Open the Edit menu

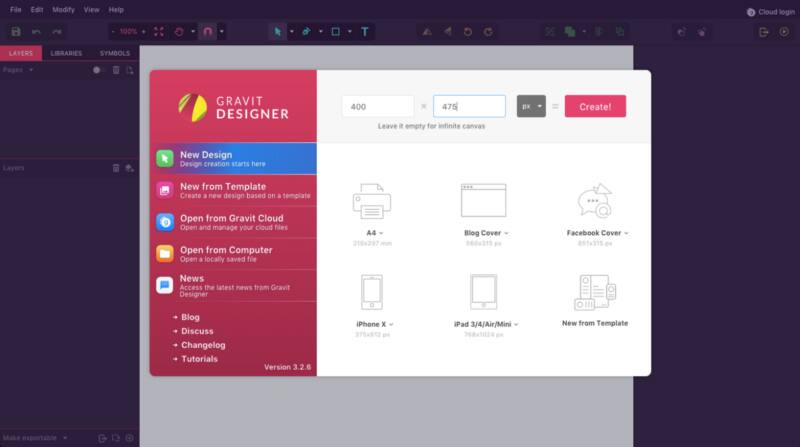[x=37, y=10]
